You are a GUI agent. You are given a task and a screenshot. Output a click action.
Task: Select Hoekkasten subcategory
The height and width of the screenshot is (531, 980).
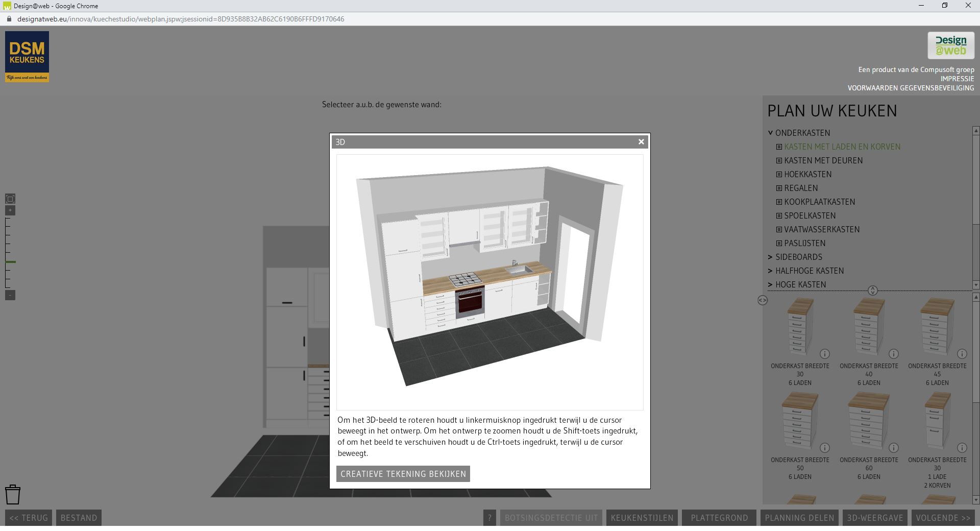click(x=808, y=174)
